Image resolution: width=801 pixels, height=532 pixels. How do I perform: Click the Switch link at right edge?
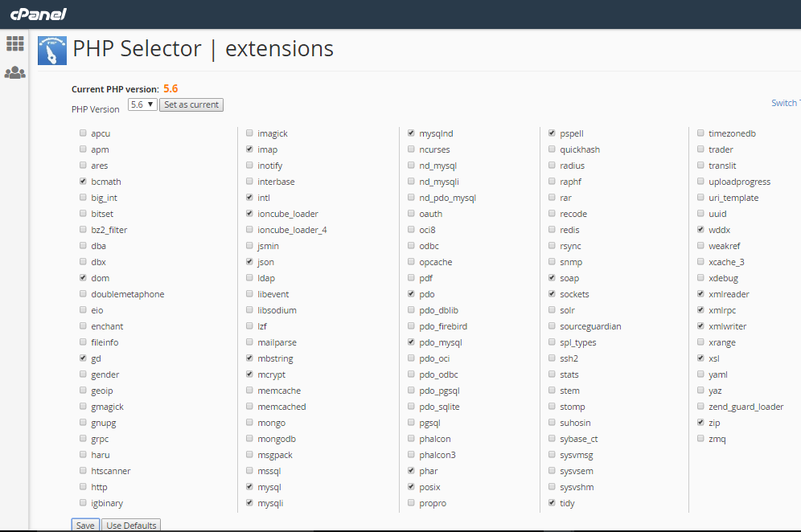click(x=784, y=103)
